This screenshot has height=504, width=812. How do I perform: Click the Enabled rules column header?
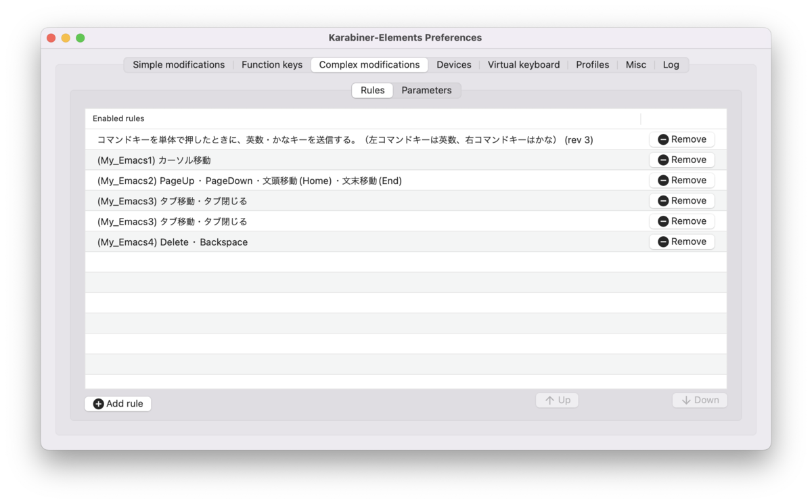pos(363,118)
